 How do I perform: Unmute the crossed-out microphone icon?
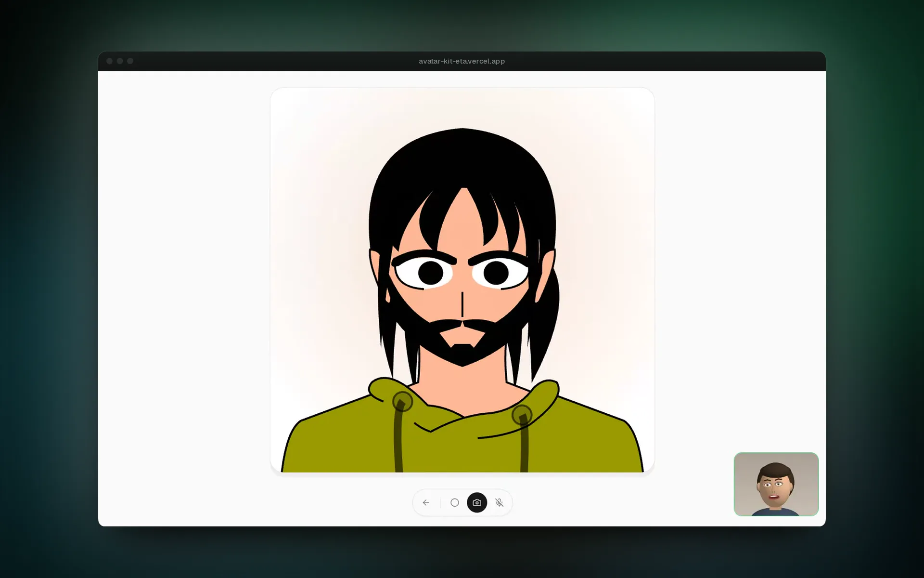point(500,502)
